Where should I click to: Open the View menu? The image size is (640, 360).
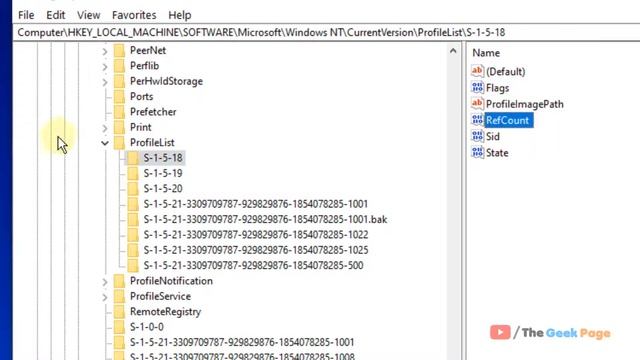(x=89, y=15)
